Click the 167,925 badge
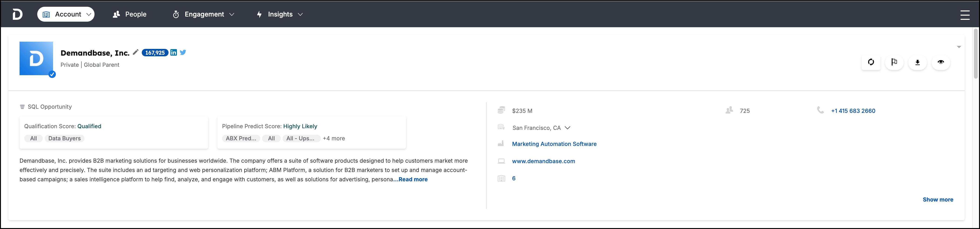The image size is (980, 229). coord(155,53)
